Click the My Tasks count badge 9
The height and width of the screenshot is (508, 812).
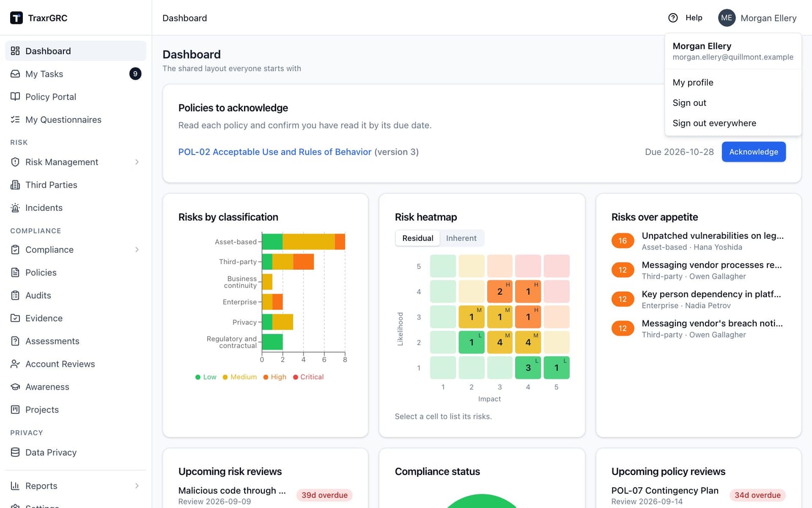pos(135,74)
